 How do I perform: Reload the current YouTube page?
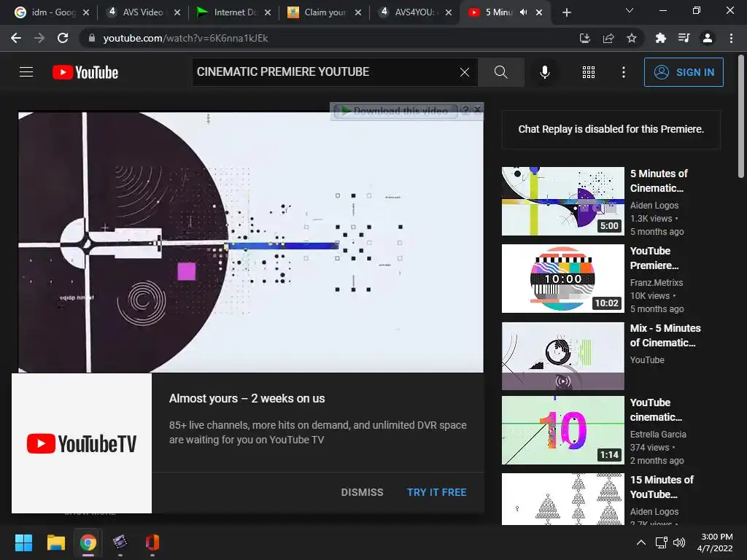pos(63,38)
